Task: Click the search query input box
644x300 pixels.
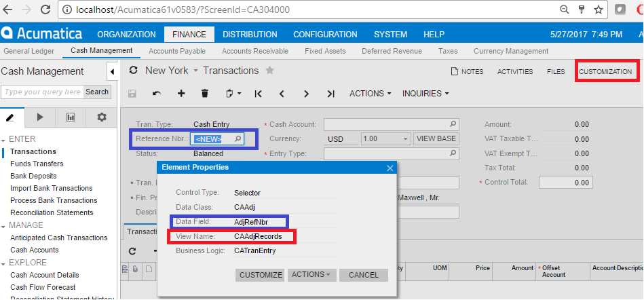Action: [42, 92]
